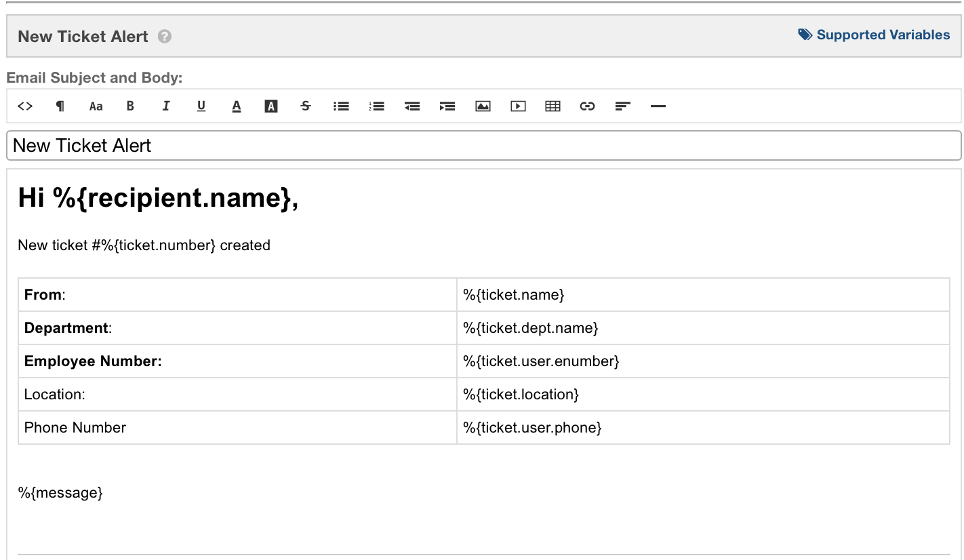Click the outdent icon
Screen dimensions: 964x560
tap(412, 106)
